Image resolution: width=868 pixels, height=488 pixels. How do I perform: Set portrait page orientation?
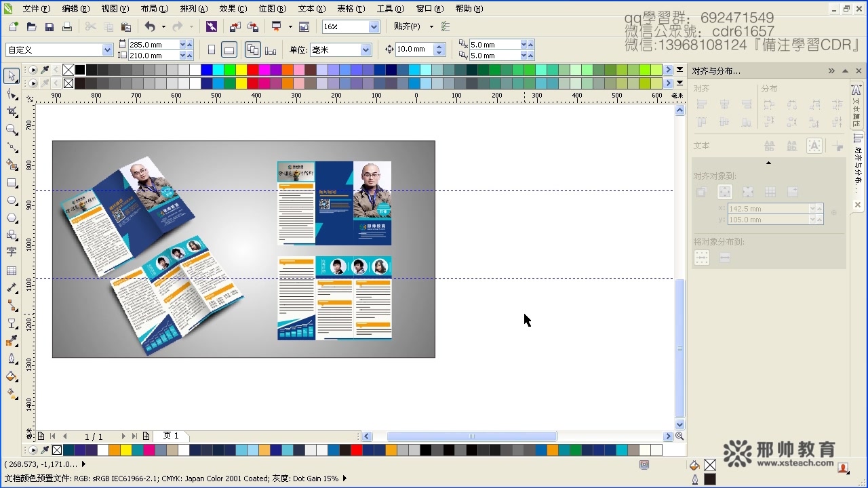[x=211, y=49]
